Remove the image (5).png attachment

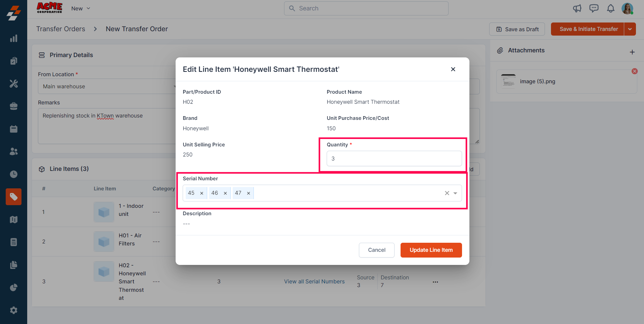634,71
